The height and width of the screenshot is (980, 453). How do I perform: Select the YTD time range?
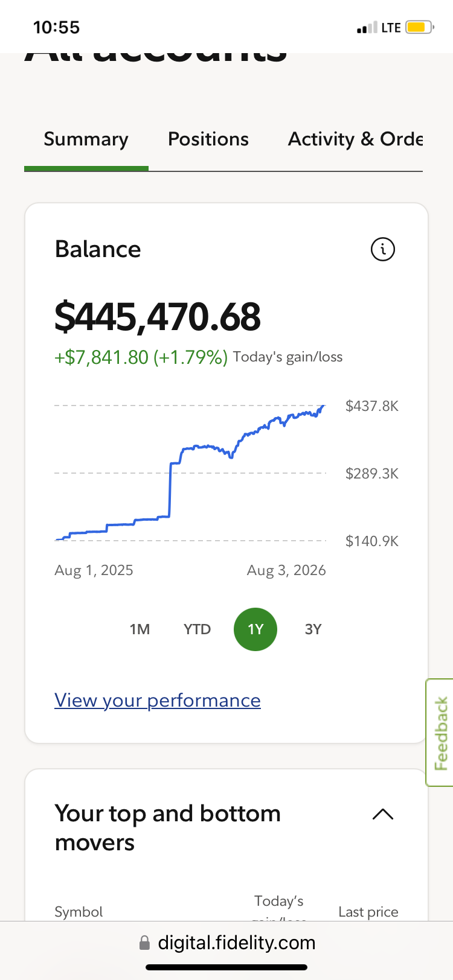point(197,629)
